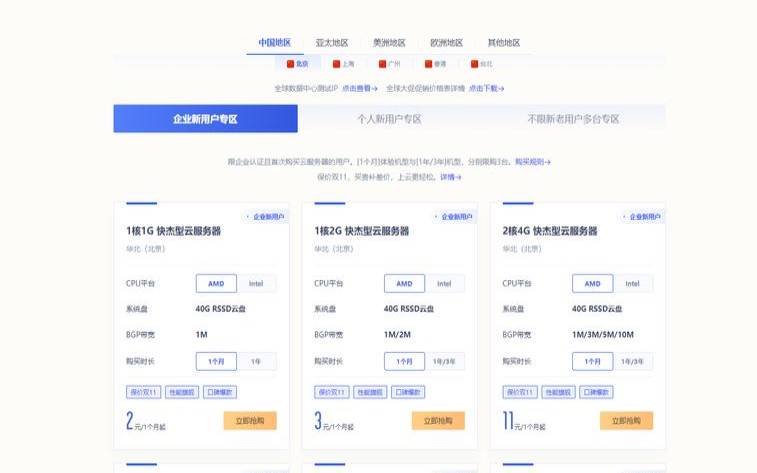Click 保价双11 tag on 1核2G card

(x=332, y=392)
